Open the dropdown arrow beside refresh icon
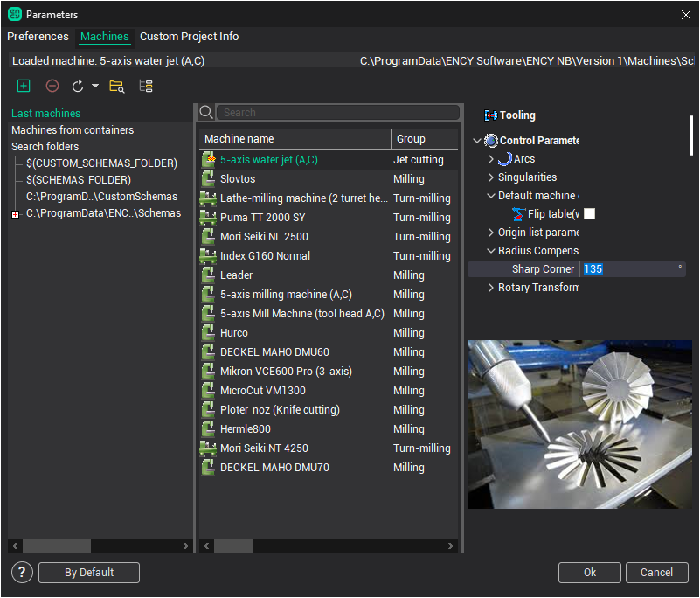 [94, 87]
